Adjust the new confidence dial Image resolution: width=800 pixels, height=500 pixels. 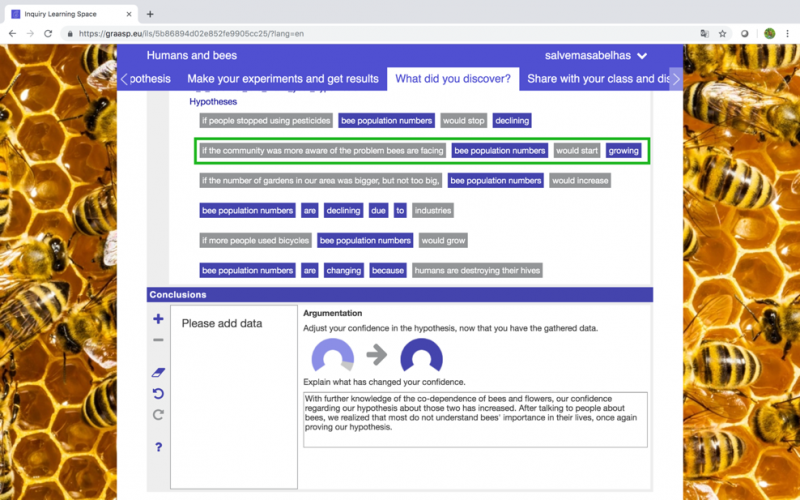pyautogui.click(x=421, y=355)
